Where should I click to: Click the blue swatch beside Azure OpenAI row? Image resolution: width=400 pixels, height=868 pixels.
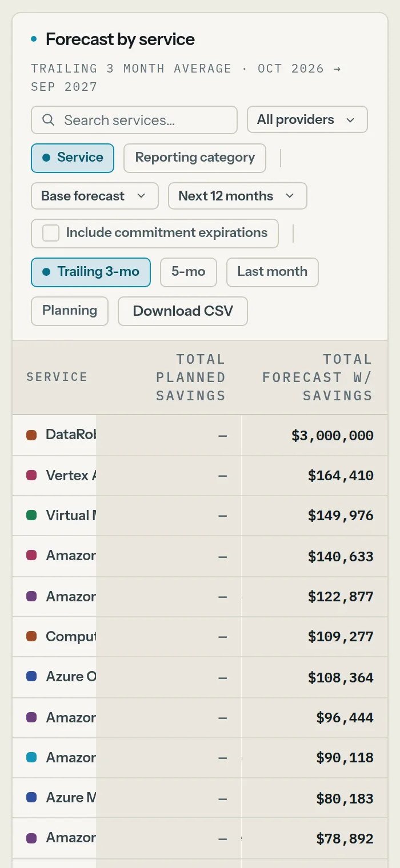click(x=31, y=676)
